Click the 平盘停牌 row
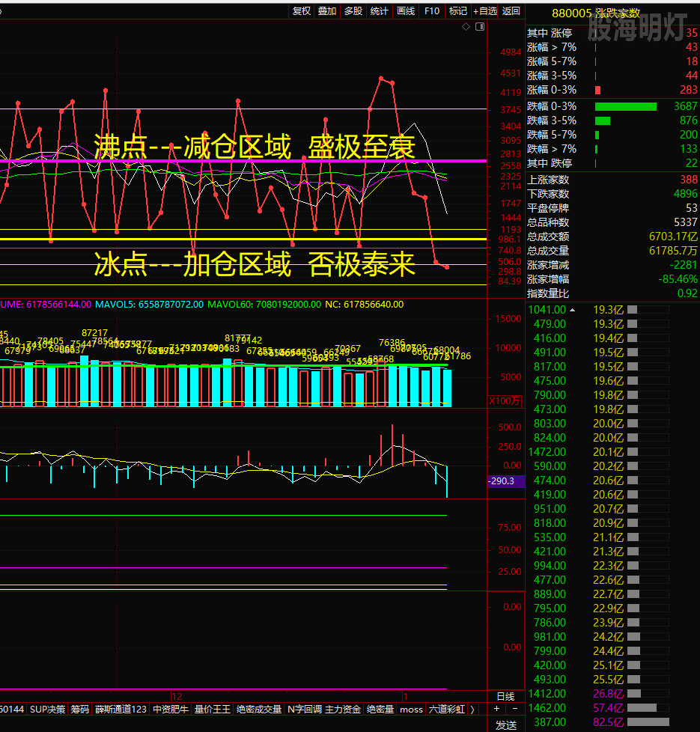Image resolution: width=700 pixels, height=732 pixels. click(612, 208)
